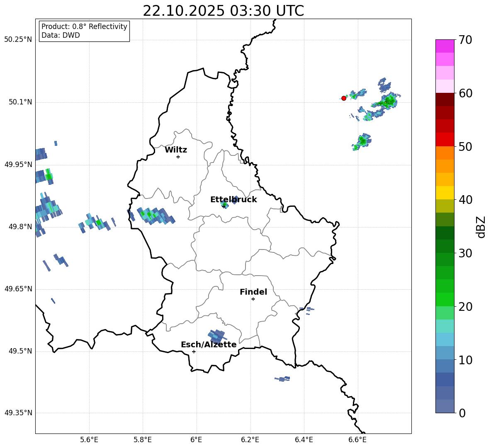Click the Findel station cross marker
This screenshot has height=448, width=491.
253,299
